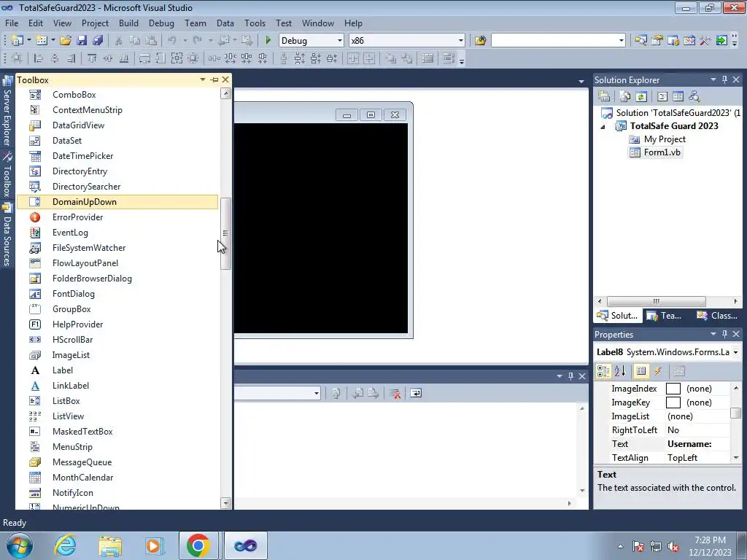This screenshot has height=560, width=747.
Task: Click the Events lightning icon in Properties
Action: (x=658, y=371)
